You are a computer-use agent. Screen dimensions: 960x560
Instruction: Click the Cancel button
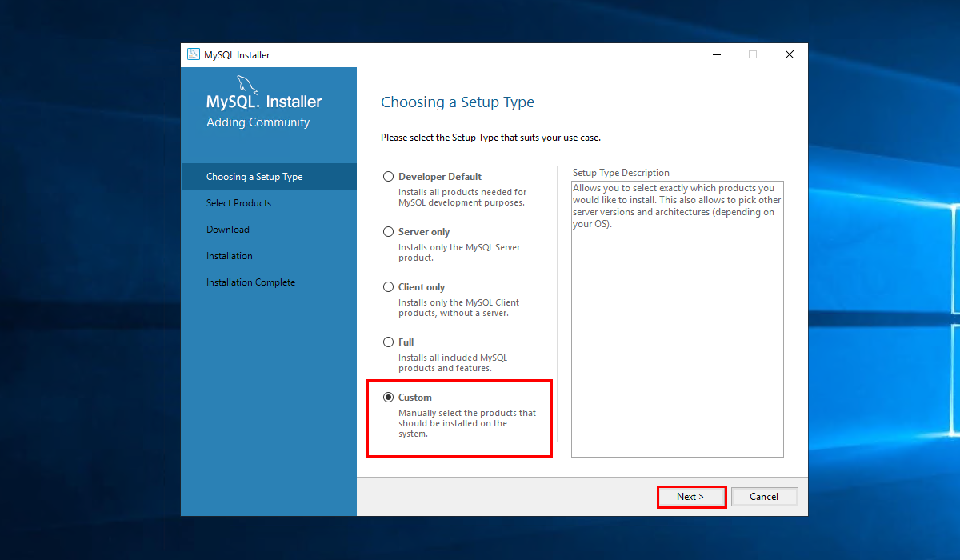pos(764,497)
